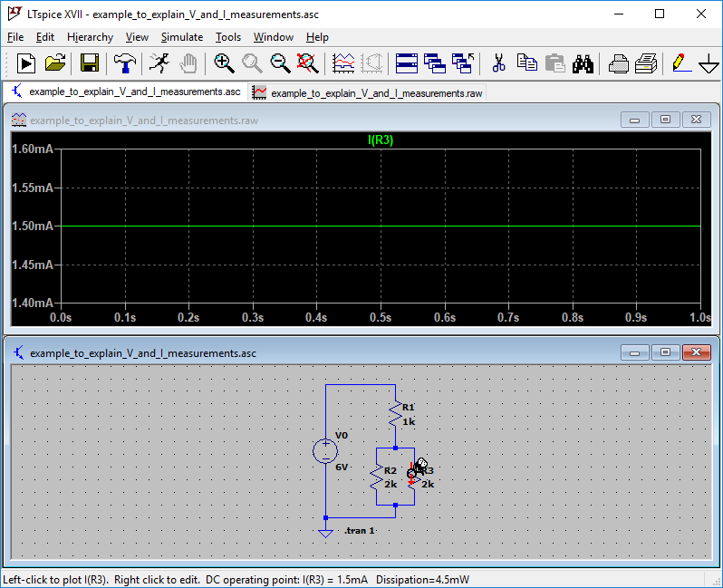
Task: Open the Hierarchy menu
Action: click(x=90, y=37)
